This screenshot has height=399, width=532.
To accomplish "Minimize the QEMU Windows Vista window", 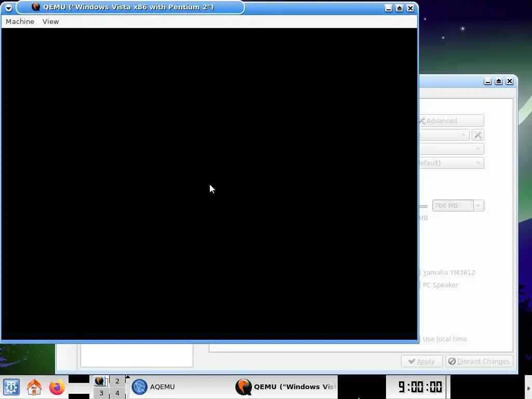I will [389, 8].
